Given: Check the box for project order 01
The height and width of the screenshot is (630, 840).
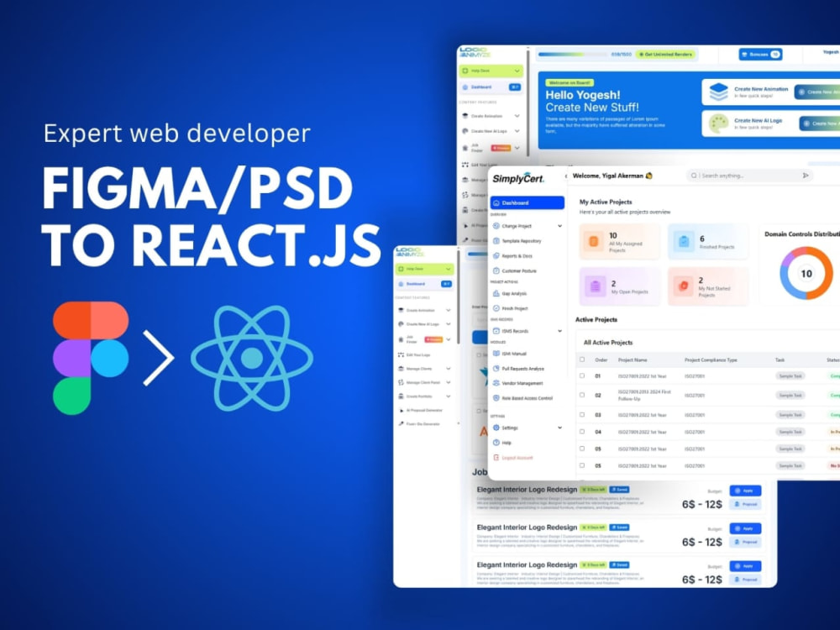Looking at the screenshot, I should pyautogui.click(x=582, y=376).
